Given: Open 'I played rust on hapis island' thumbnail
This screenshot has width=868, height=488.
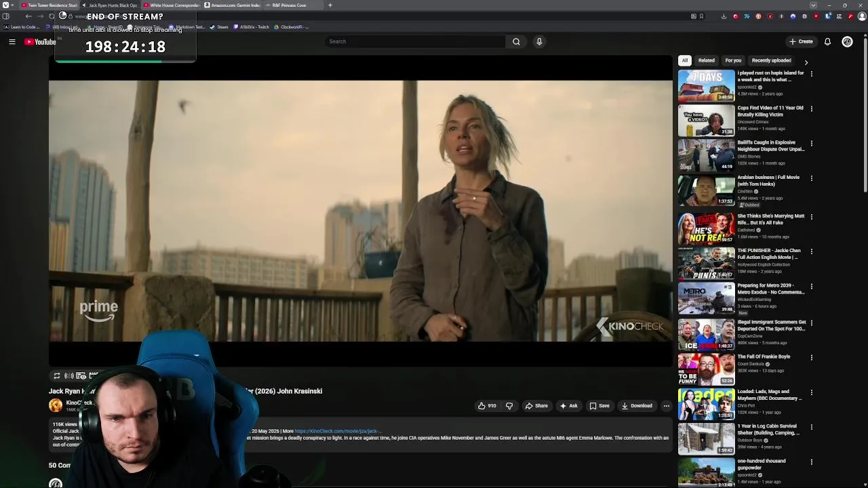Looking at the screenshot, I should (x=706, y=85).
